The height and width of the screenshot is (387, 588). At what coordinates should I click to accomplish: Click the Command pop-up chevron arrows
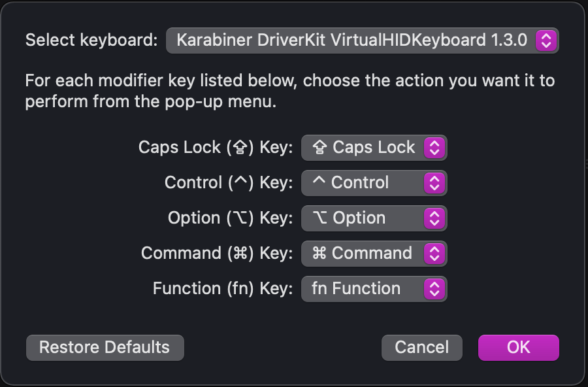pyautogui.click(x=434, y=254)
